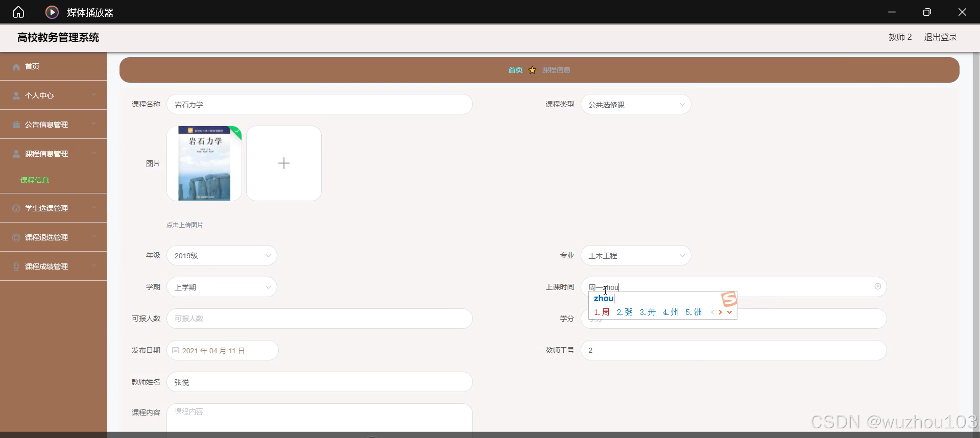
Task: Click the calendar icon in 发布日期 field
Action: 176,350
